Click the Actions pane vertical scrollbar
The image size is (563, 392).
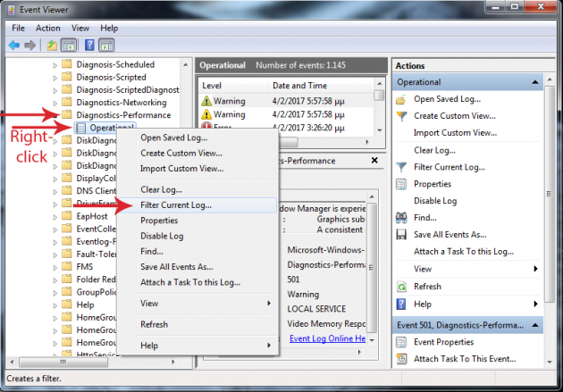click(x=555, y=223)
